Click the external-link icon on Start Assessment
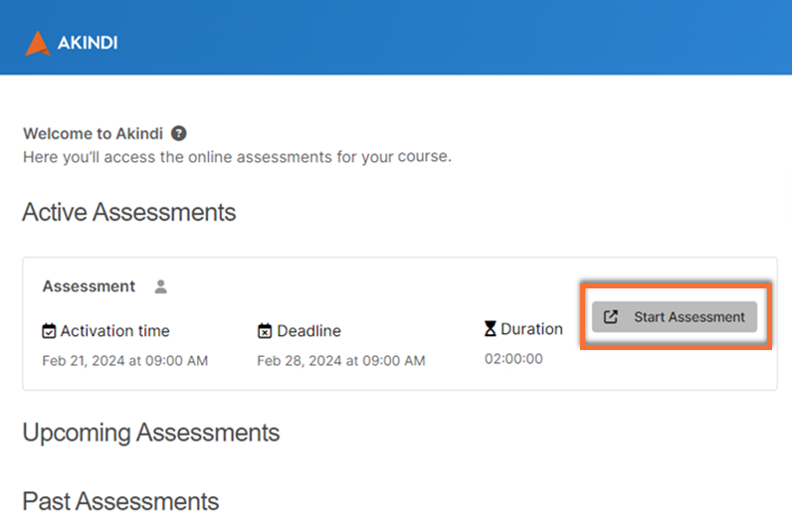Viewport: 792px width, 532px height. pos(612,317)
